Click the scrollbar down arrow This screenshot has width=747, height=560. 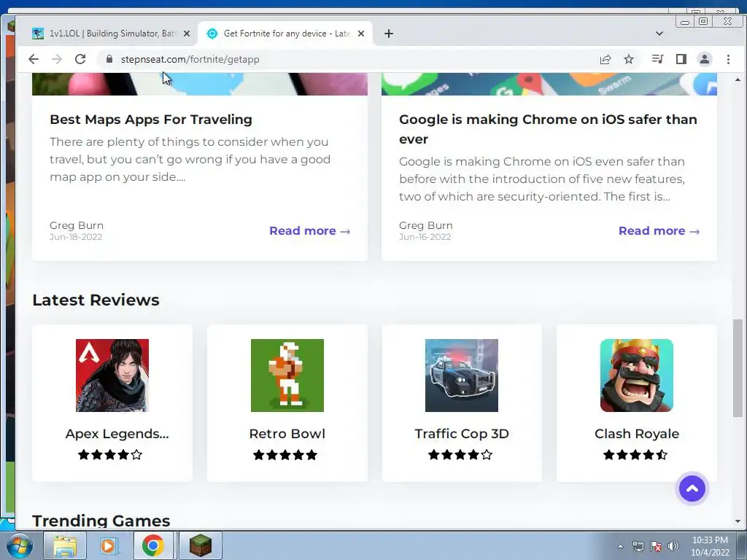click(738, 521)
